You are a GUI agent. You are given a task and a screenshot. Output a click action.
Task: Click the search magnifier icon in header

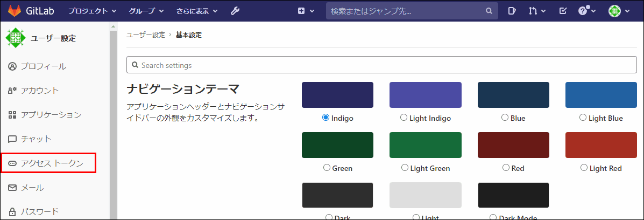click(x=489, y=11)
